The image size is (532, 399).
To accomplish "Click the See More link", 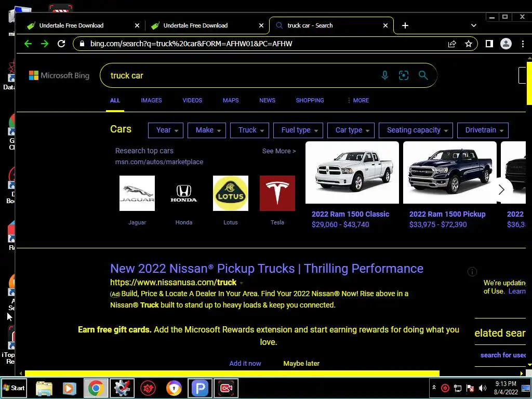I will (279, 151).
